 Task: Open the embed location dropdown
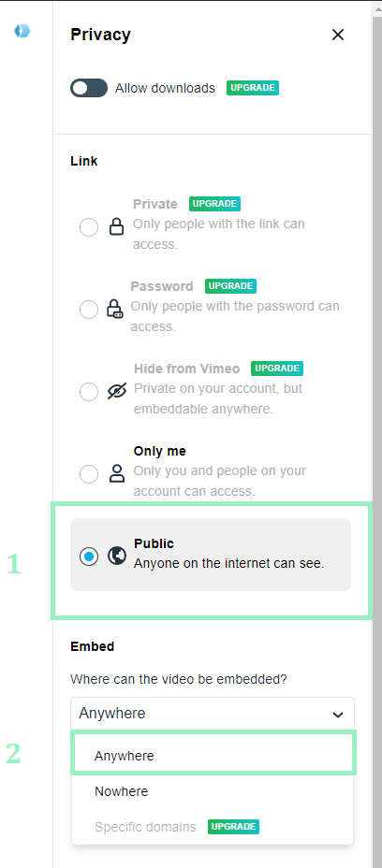(213, 714)
